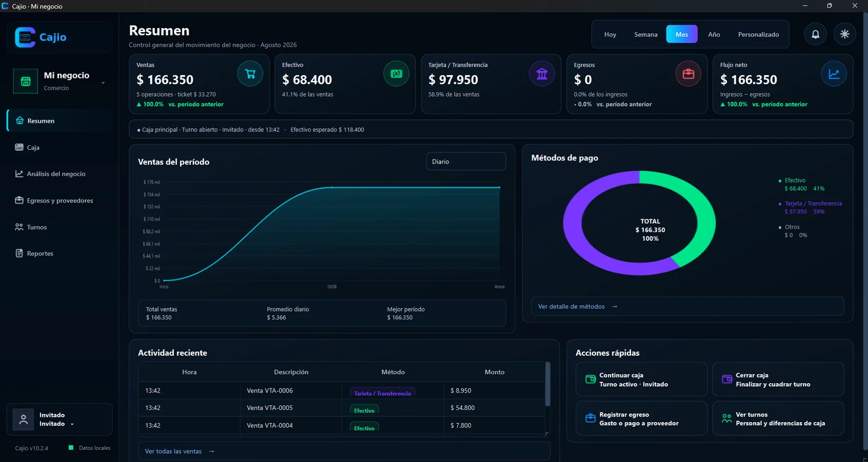Select the Hoy period option
This screenshot has height=462, width=868.
610,34
